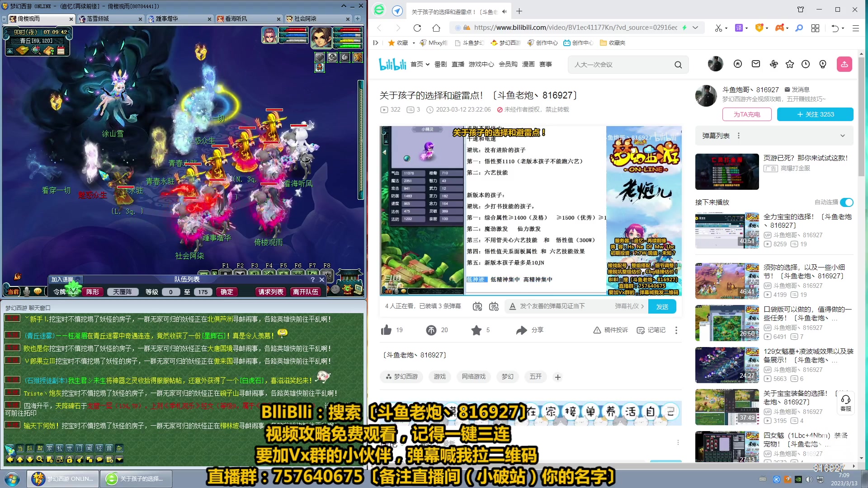Click the 为TA充电 button

pyautogui.click(x=747, y=114)
